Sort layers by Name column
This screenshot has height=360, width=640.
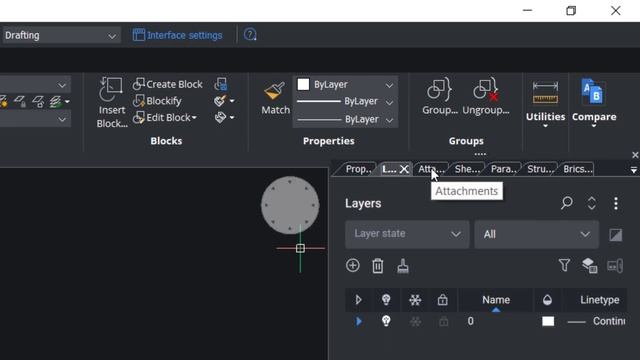[x=496, y=300]
